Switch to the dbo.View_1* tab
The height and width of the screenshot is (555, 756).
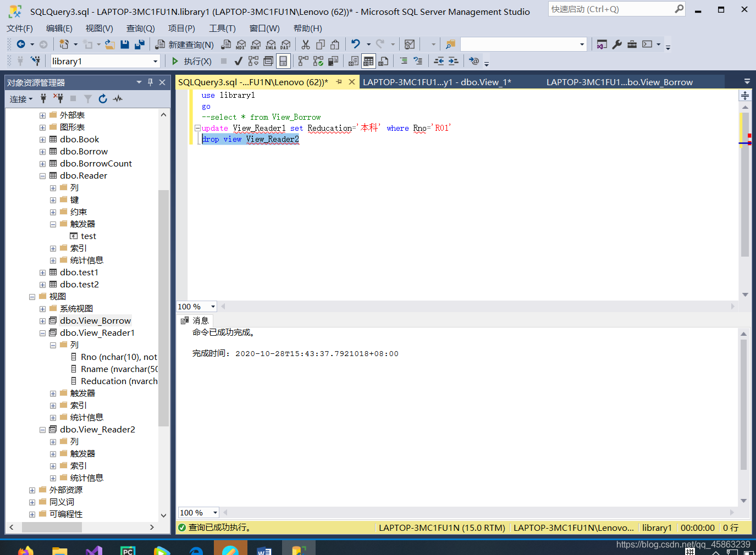point(437,82)
